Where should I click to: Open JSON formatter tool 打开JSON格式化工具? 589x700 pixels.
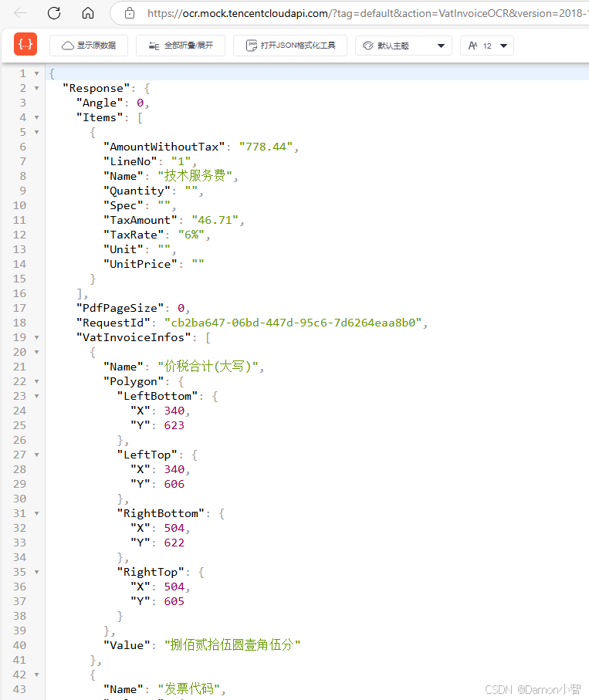click(x=290, y=46)
